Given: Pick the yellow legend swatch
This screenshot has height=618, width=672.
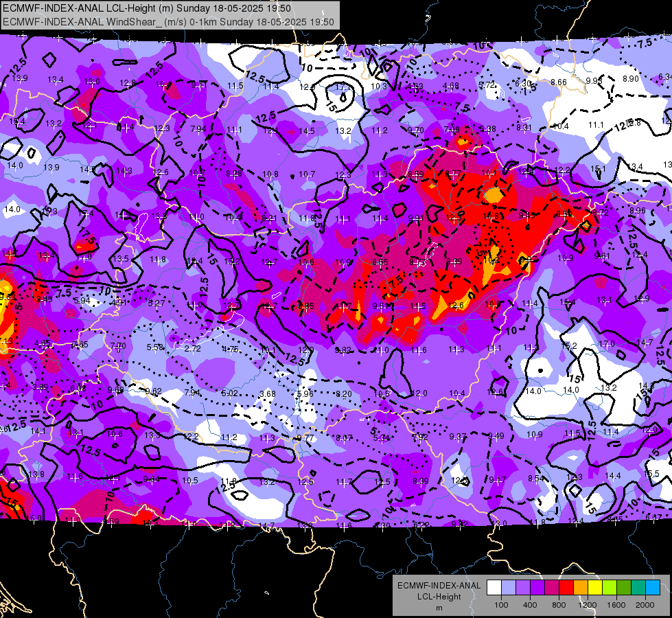Looking at the screenshot, I should (595, 588).
